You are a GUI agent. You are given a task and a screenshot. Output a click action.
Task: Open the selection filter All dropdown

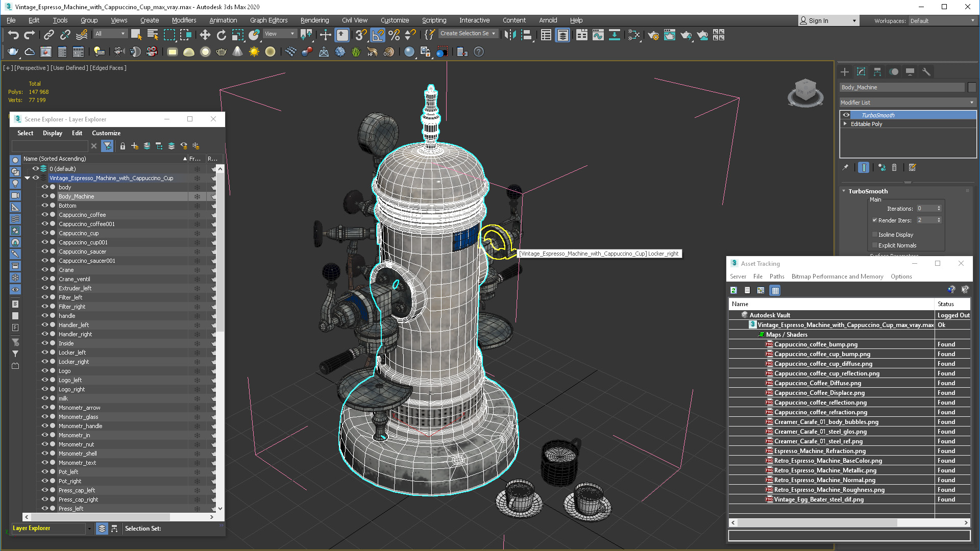(x=110, y=34)
